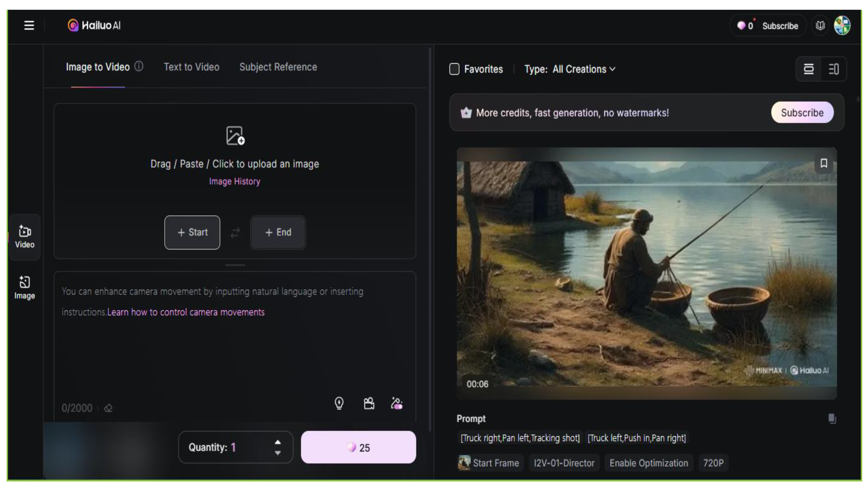
Task: Clear prompt with eraser icon
Action: [x=108, y=408]
